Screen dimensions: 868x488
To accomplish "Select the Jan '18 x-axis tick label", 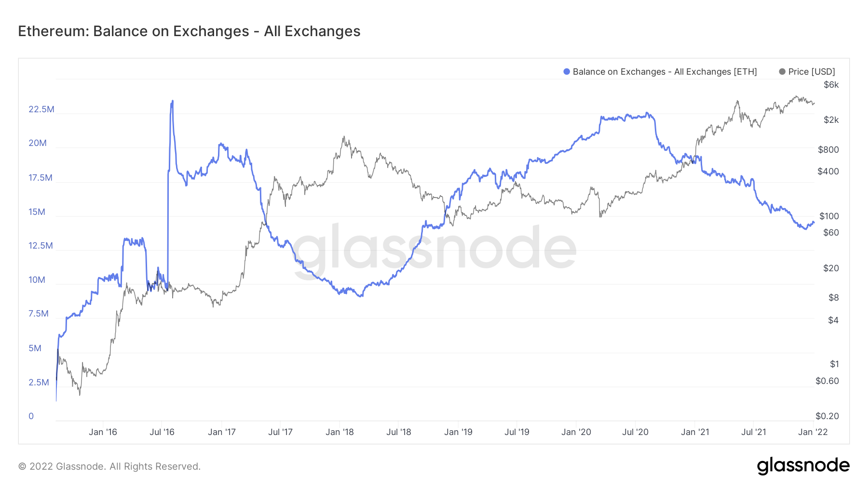I will pos(339,432).
